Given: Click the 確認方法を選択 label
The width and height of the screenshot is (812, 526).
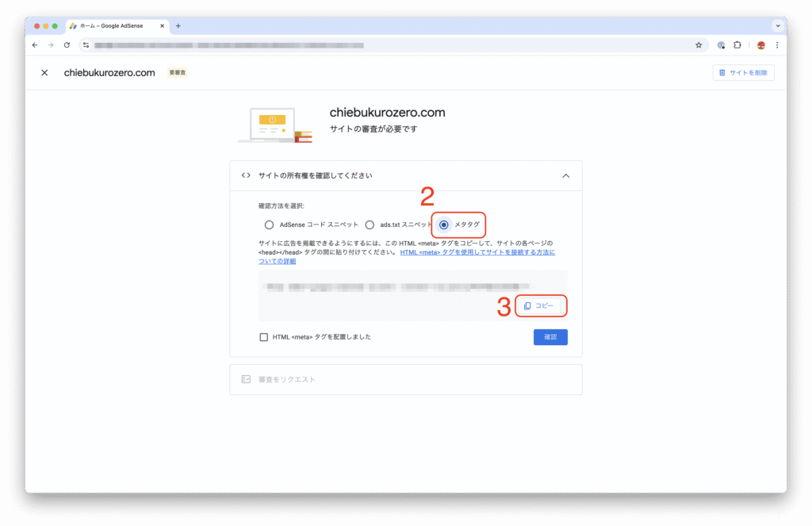Looking at the screenshot, I should [282, 205].
